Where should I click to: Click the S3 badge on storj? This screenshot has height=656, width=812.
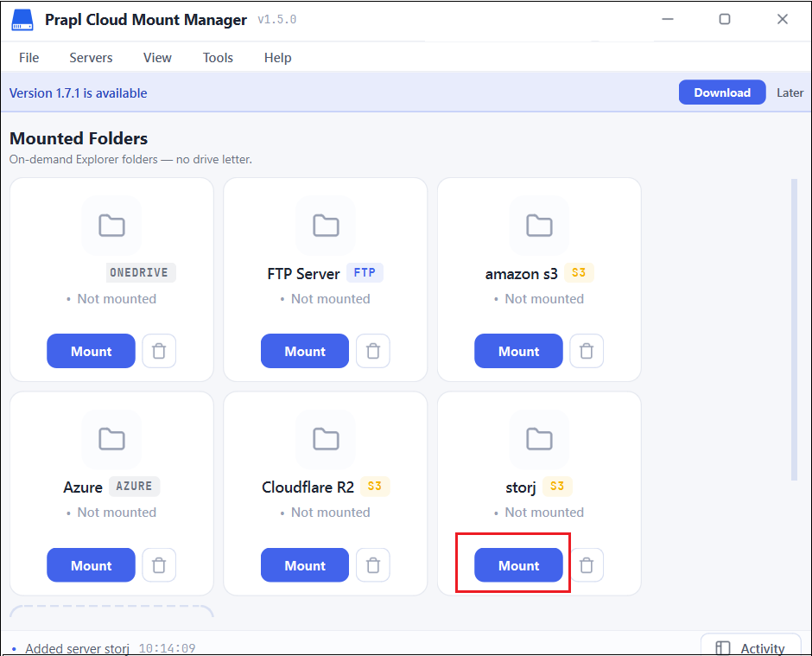556,486
